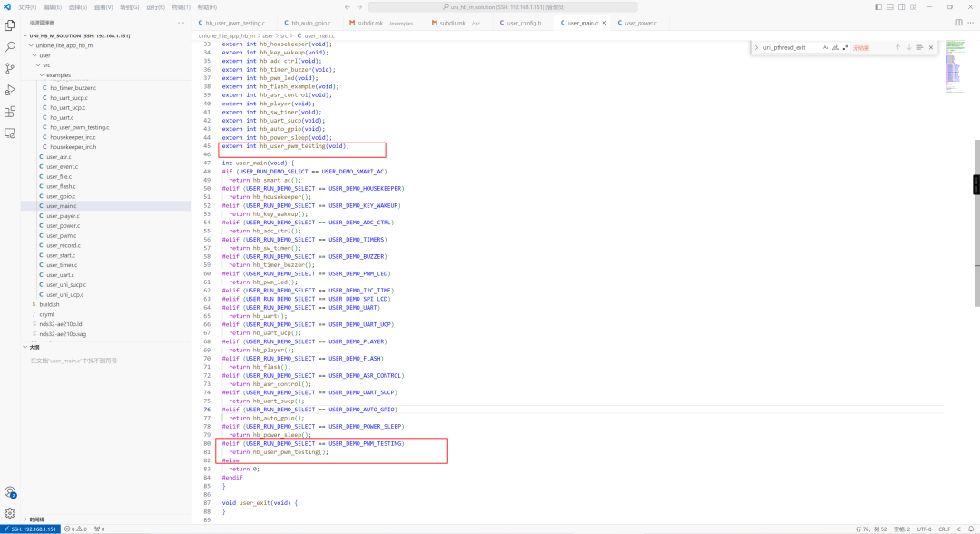980x534 pixels.
Task: Expand replace field in find widget
Action: coord(756,47)
